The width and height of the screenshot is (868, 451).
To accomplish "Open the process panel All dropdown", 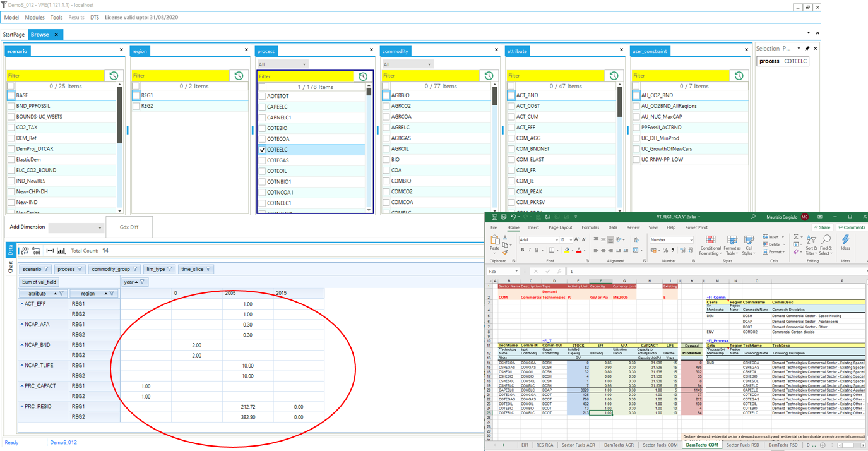I will pyautogui.click(x=282, y=64).
